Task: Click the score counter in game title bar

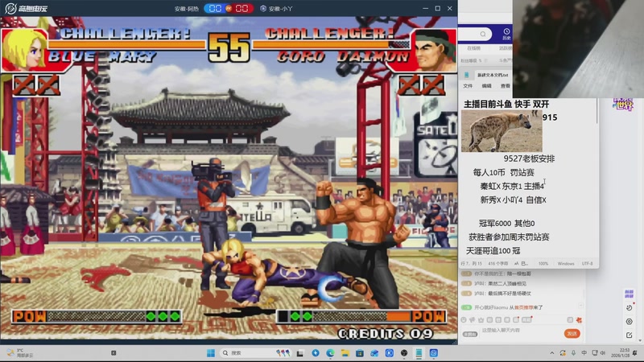Action: pyautogui.click(x=229, y=8)
